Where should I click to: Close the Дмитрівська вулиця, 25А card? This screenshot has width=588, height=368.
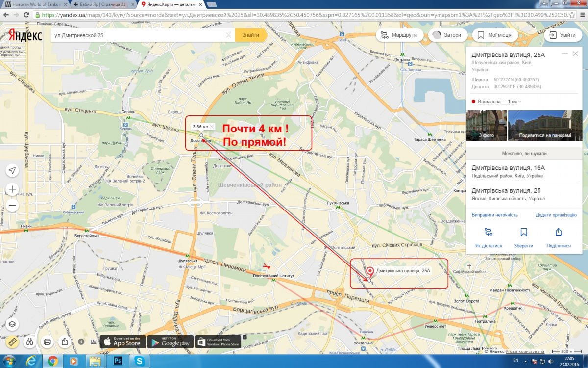(575, 53)
